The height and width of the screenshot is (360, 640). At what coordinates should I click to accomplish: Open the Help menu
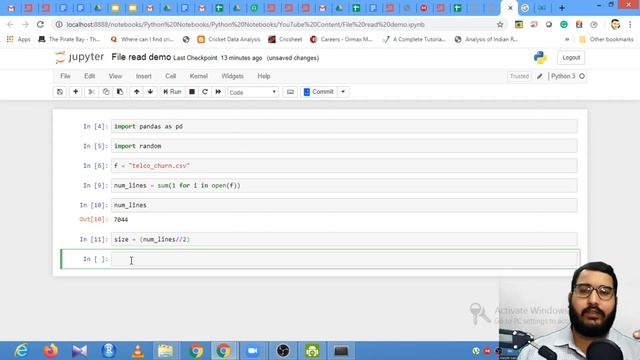coord(264,76)
